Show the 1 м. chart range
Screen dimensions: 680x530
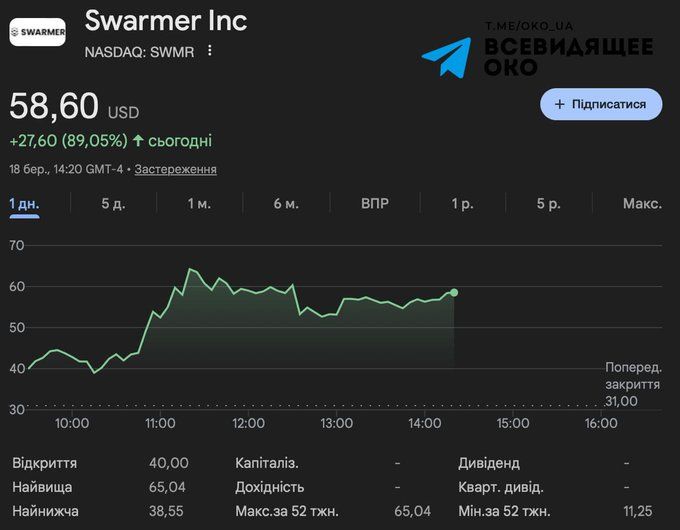click(x=199, y=203)
